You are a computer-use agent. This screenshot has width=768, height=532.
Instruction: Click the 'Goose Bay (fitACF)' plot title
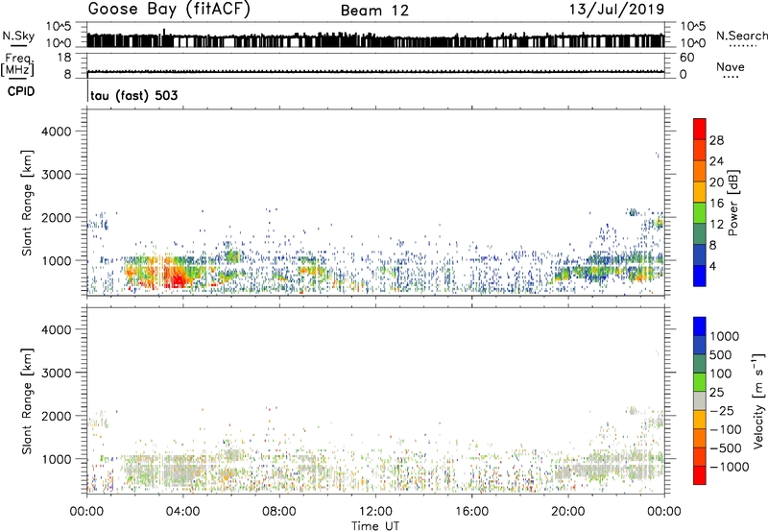coord(169,10)
